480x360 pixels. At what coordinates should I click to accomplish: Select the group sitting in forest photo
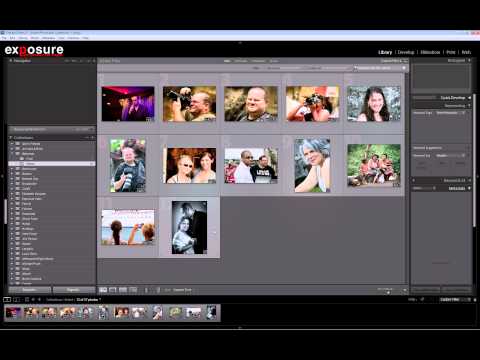374,165
